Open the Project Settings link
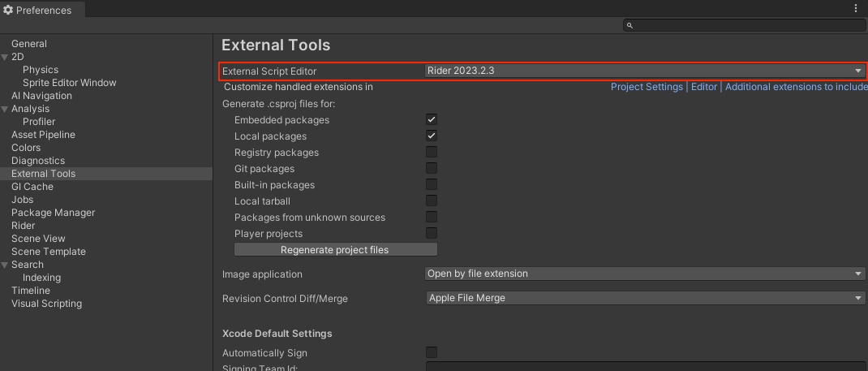The image size is (868, 371). tap(647, 87)
